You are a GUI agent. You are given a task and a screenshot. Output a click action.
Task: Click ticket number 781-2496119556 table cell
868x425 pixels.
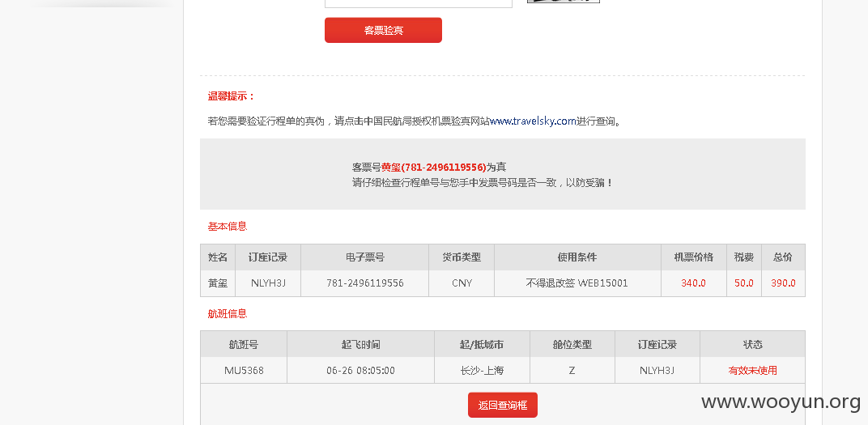coord(365,283)
